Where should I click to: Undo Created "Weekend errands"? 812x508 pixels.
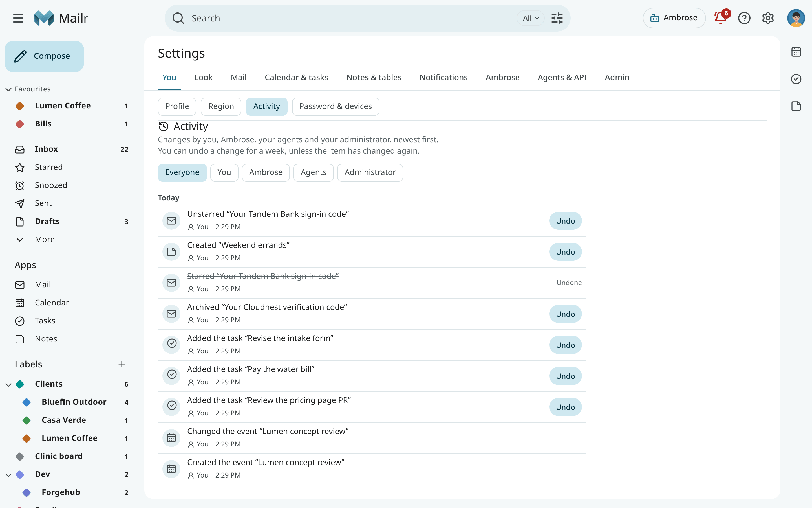pos(565,252)
